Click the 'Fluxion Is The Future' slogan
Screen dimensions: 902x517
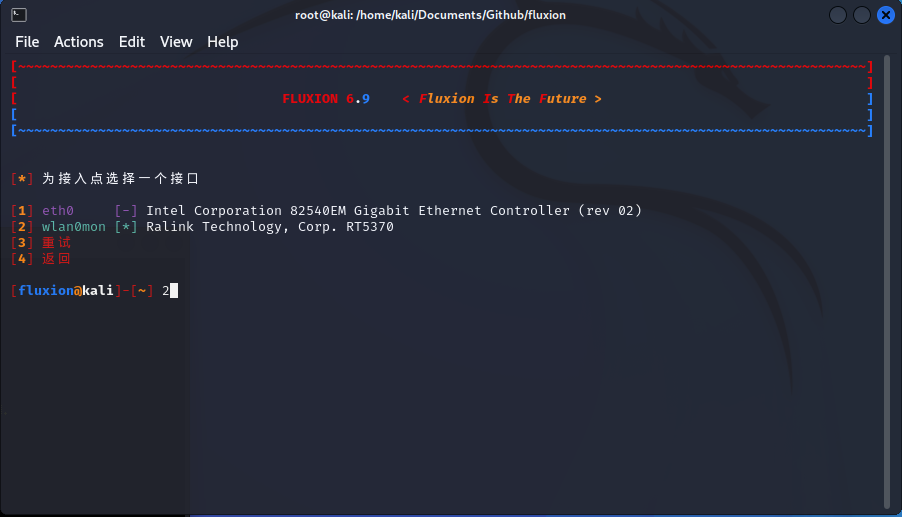[x=502, y=99]
